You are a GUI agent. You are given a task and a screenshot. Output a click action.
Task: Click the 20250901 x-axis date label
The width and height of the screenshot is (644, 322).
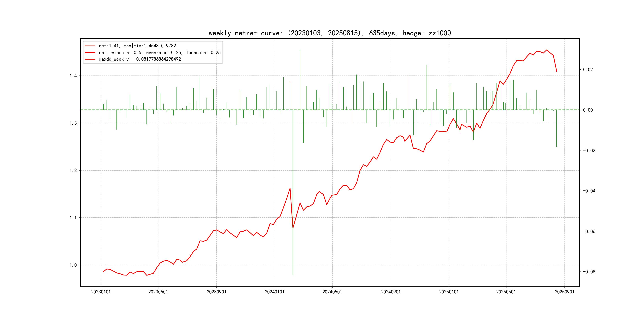pyautogui.click(x=564, y=292)
